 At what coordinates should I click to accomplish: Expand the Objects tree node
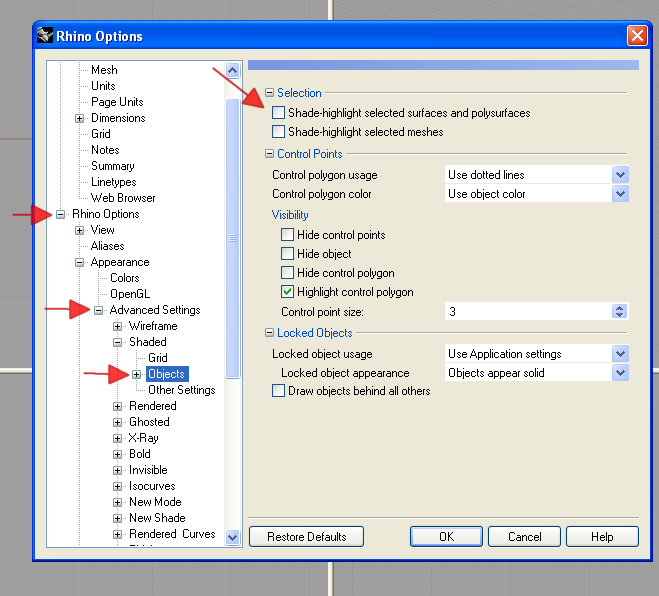pyautogui.click(x=137, y=374)
